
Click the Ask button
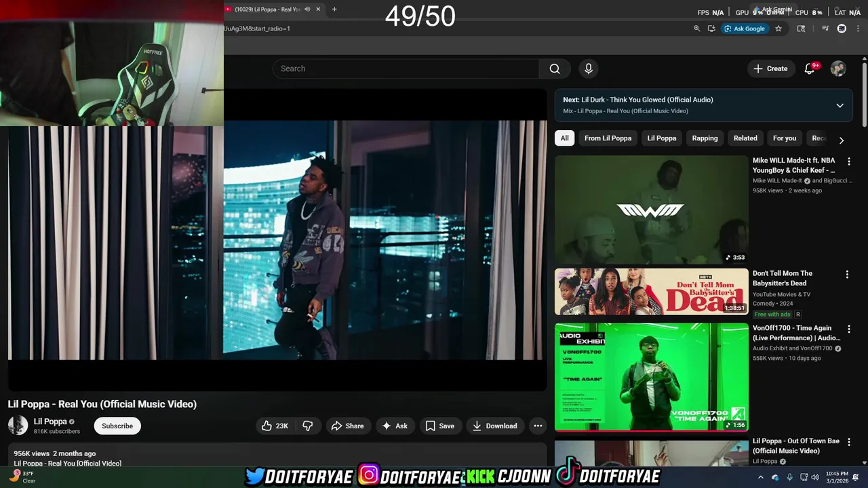tap(395, 426)
